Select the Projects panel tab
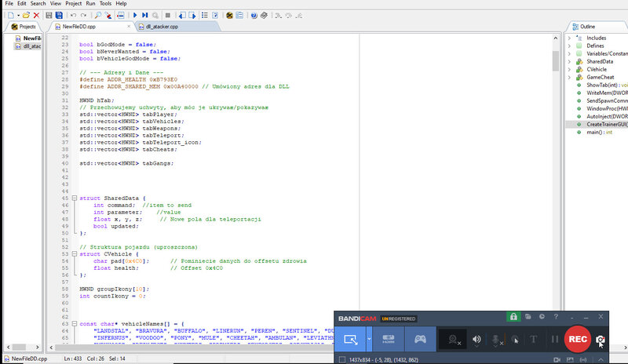628x364 pixels. click(24, 27)
